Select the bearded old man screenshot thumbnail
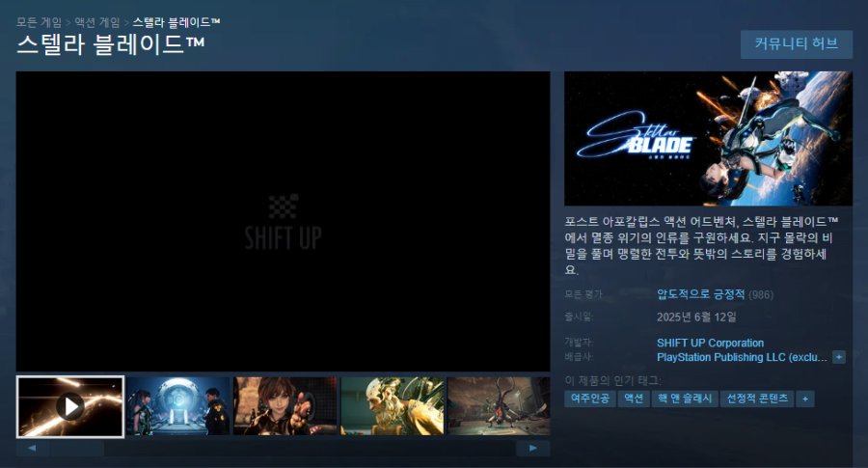The width and height of the screenshot is (868, 468). [393, 406]
